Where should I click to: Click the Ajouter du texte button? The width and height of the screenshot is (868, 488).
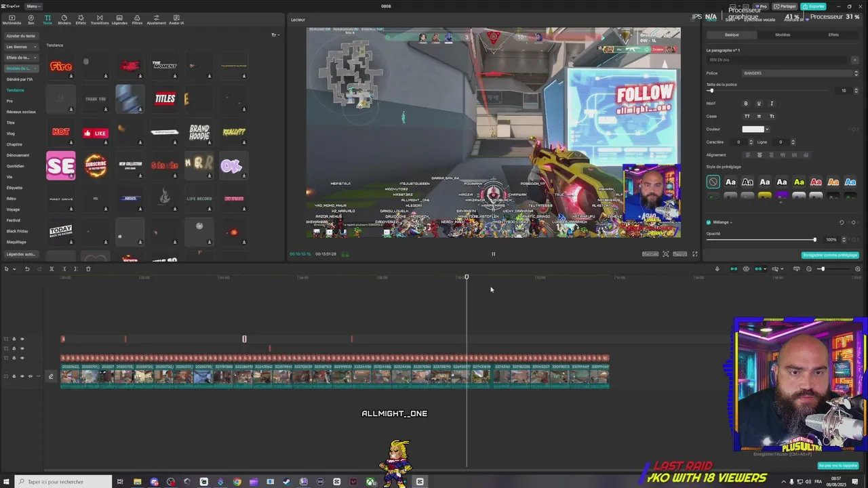click(20, 36)
